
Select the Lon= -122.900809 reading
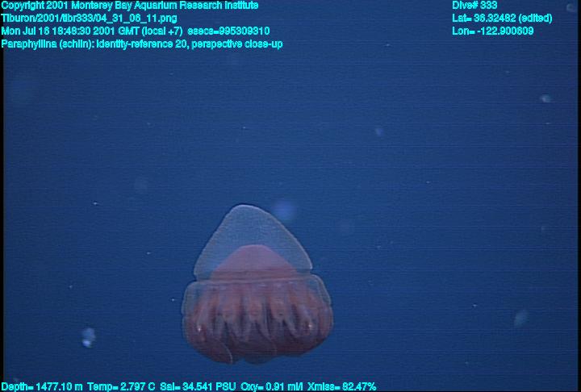tap(492, 31)
